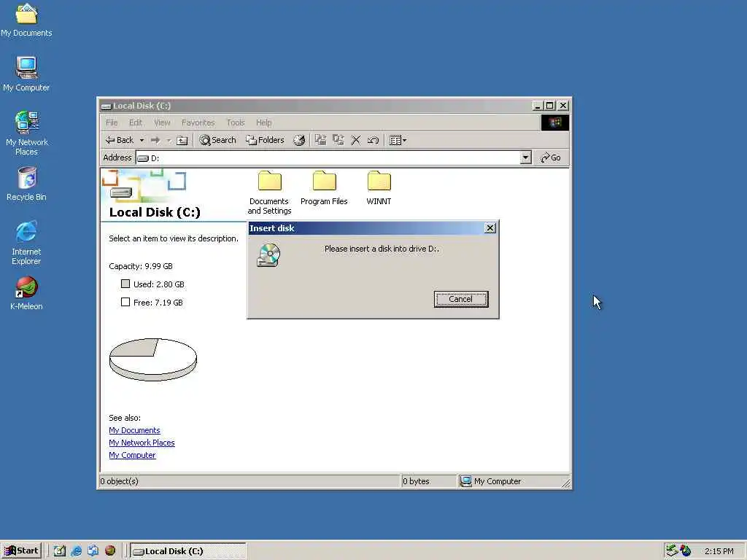Click the Capacity: 9.99 GB text
The height and width of the screenshot is (560, 747).
tap(141, 266)
